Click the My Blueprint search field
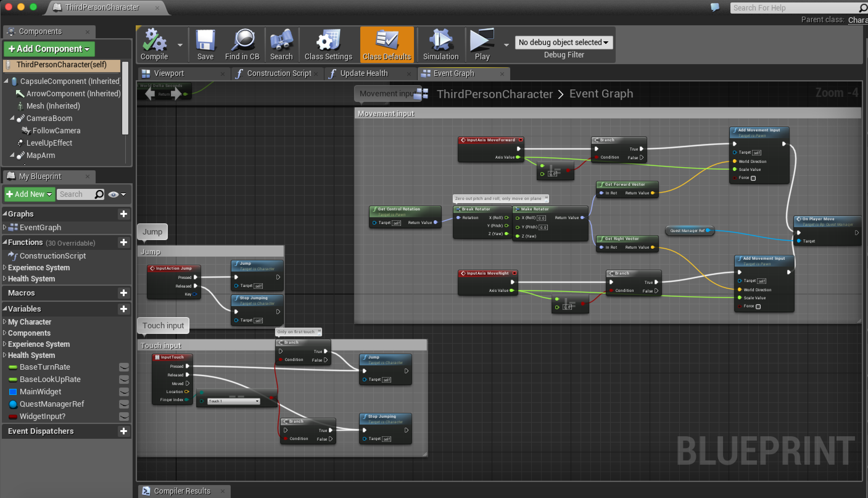The width and height of the screenshot is (868, 498). pyautogui.click(x=76, y=194)
